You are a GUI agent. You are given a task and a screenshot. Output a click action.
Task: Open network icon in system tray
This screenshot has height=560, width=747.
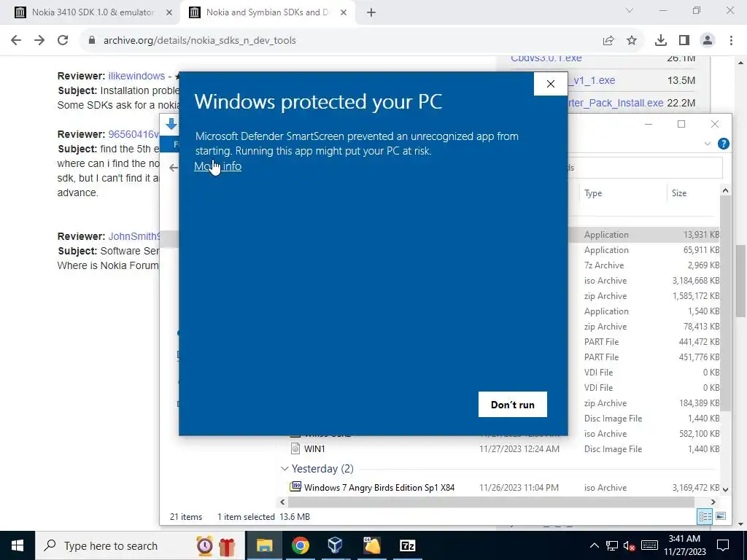point(612,545)
